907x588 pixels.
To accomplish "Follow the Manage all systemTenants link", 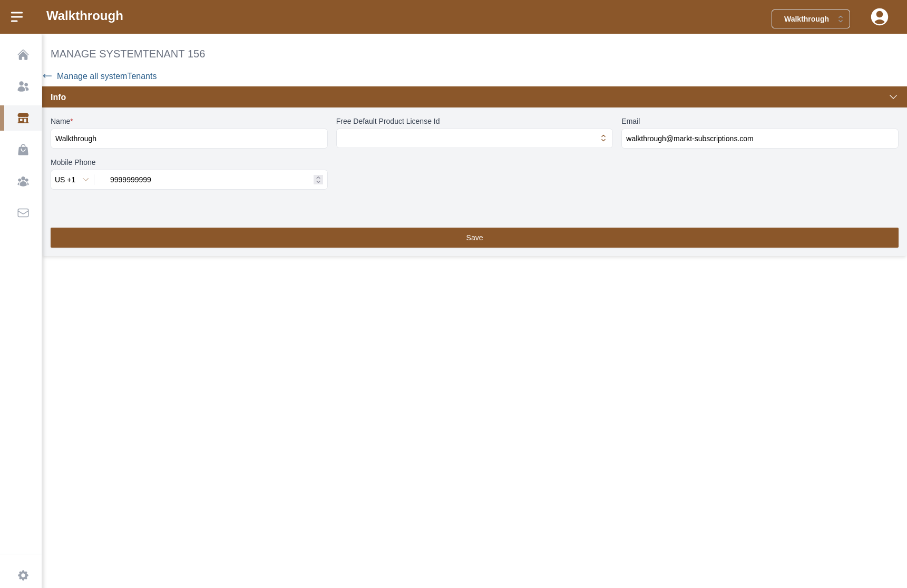I will tap(106, 76).
